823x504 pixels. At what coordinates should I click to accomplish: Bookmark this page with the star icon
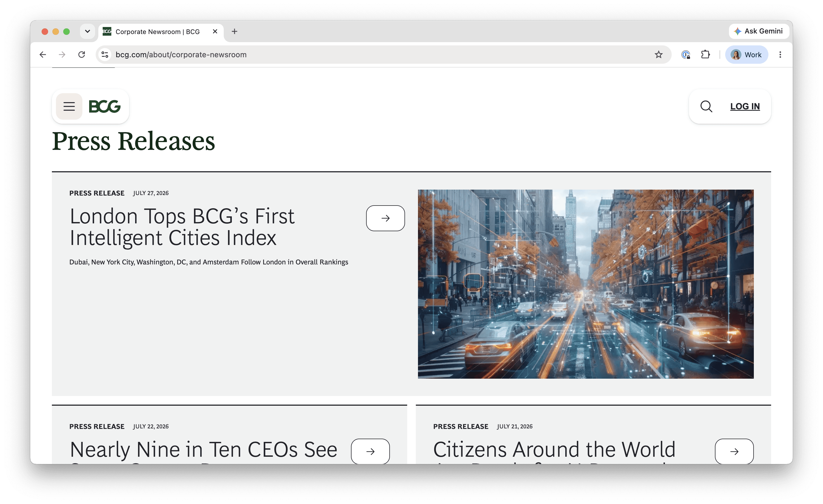(658, 55)
